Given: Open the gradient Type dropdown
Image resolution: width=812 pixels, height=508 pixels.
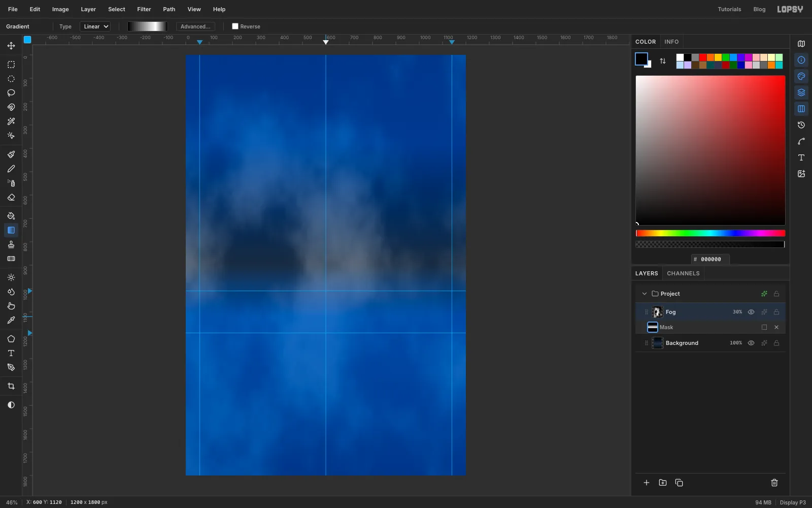Looking at the screenshot, I should [95, 26].
